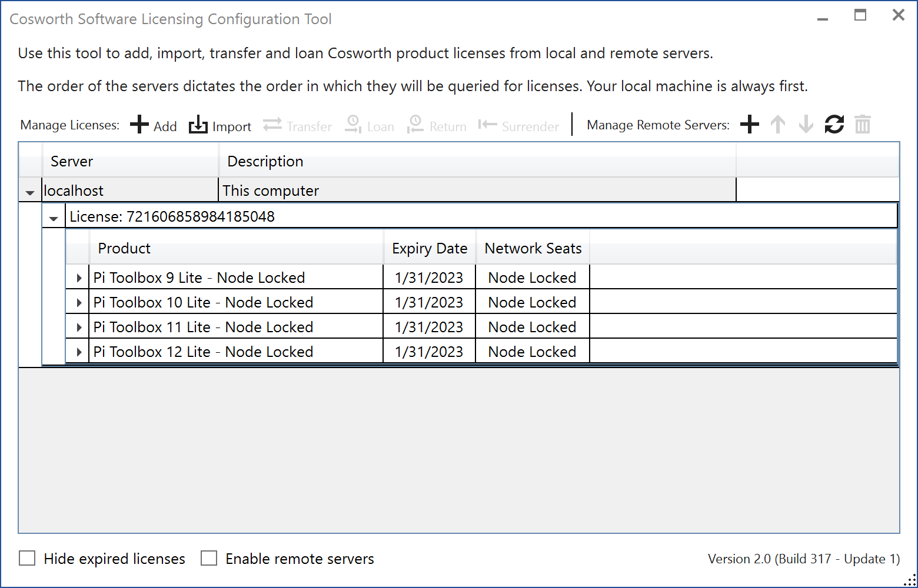Image resolution: width=918 pixels, height=588 pixels.
Task: Collapse the localhost server row
Action: tap(30, 192)
